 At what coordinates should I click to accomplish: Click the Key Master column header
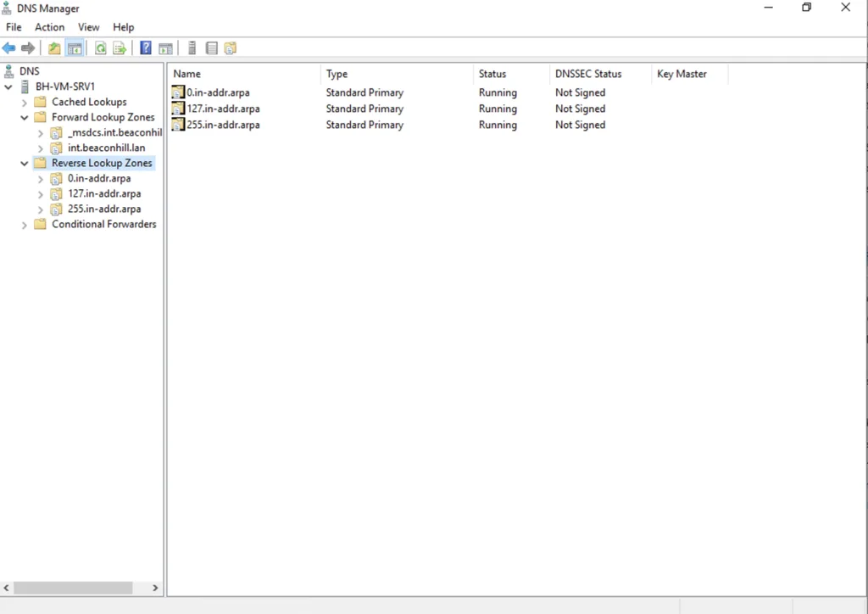pyautogui.click(x=690, y=74)
